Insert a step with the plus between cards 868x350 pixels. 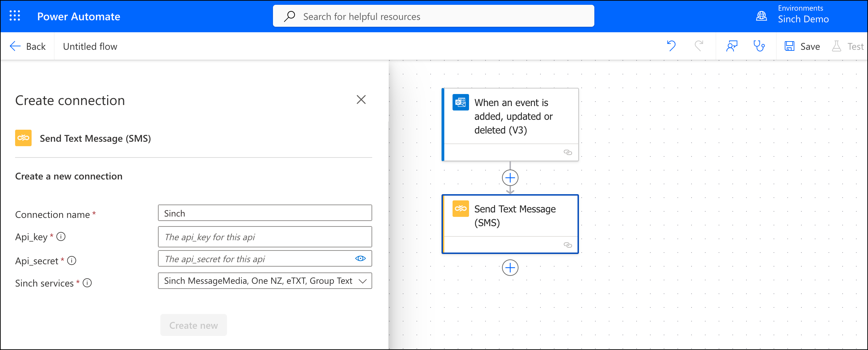511,178
